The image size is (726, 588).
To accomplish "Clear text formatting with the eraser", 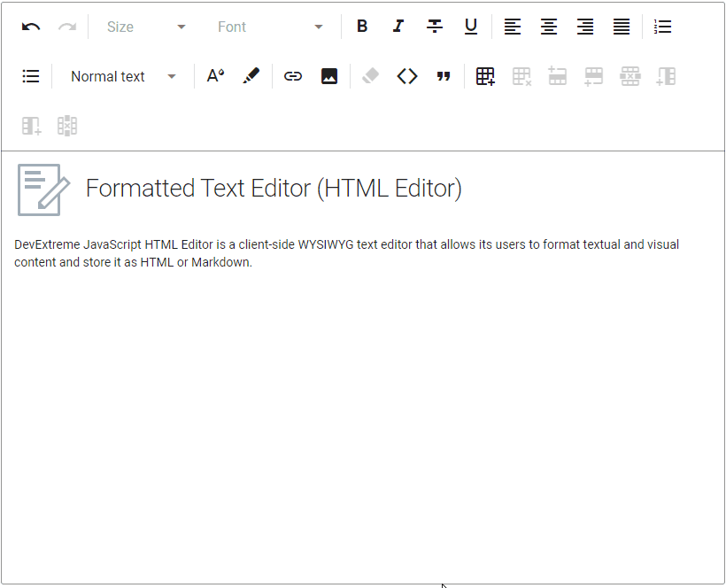I will (370, 76).
